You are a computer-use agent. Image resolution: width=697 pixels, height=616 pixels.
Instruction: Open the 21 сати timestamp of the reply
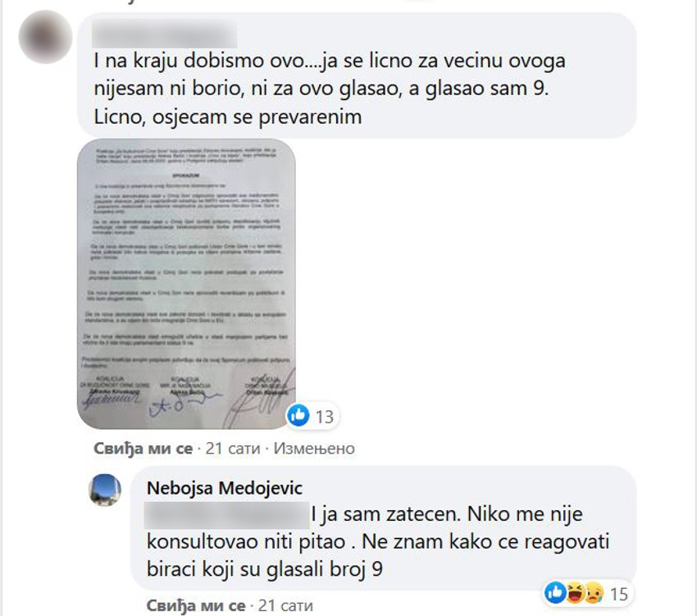coord(285,605)
